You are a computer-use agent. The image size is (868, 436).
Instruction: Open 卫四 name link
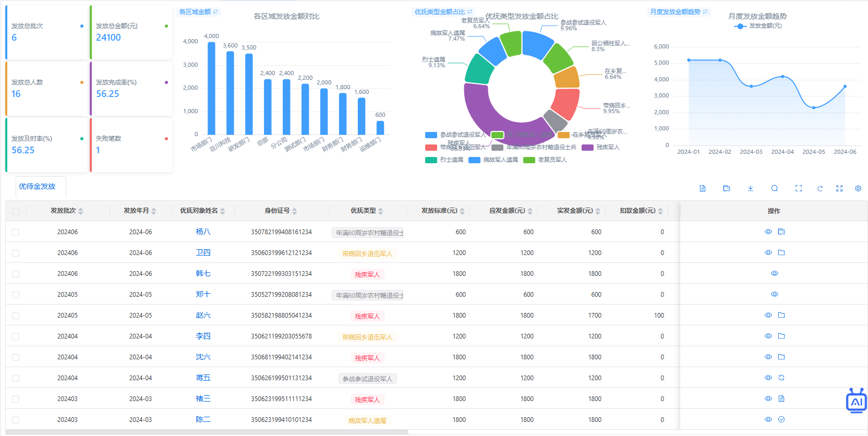tap(203, 252)
